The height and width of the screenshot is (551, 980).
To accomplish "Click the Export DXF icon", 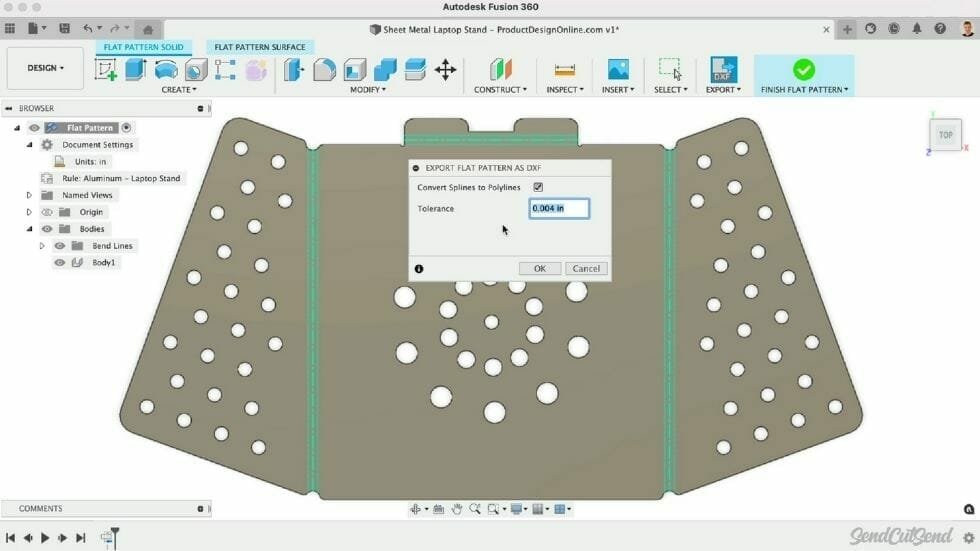I will 723,69.
